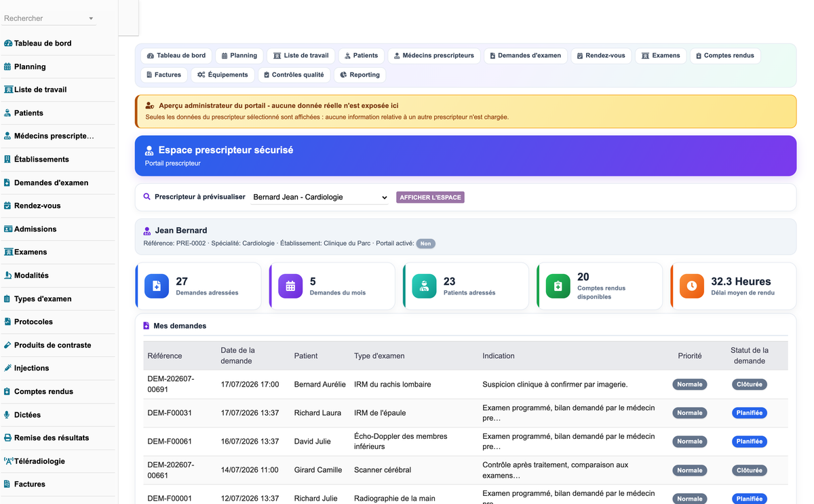The width and height of the screenshot is (814, 504).
Task: Click the Liste de travail sidebar icon
Action: coord(8,90)
